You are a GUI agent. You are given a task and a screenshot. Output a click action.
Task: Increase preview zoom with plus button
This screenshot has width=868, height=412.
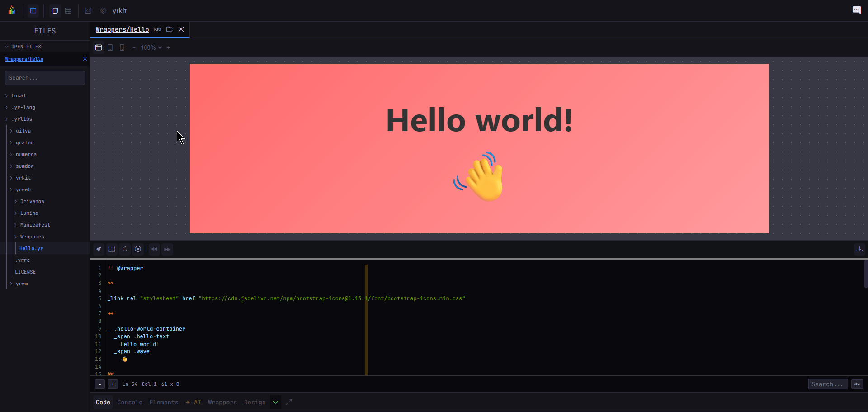pyautogui.click(x=168, y=47)
